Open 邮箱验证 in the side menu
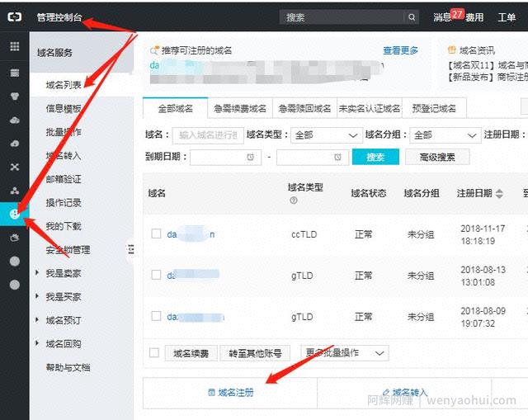Viewport: 528px width, 420px height. 64,179
